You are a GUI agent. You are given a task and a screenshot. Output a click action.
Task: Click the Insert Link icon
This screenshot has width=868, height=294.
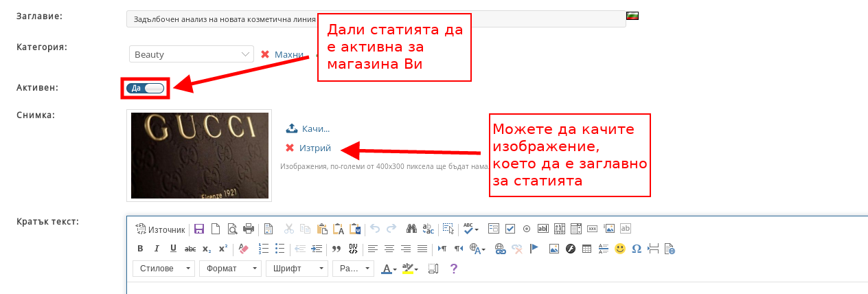click(501, 249)
